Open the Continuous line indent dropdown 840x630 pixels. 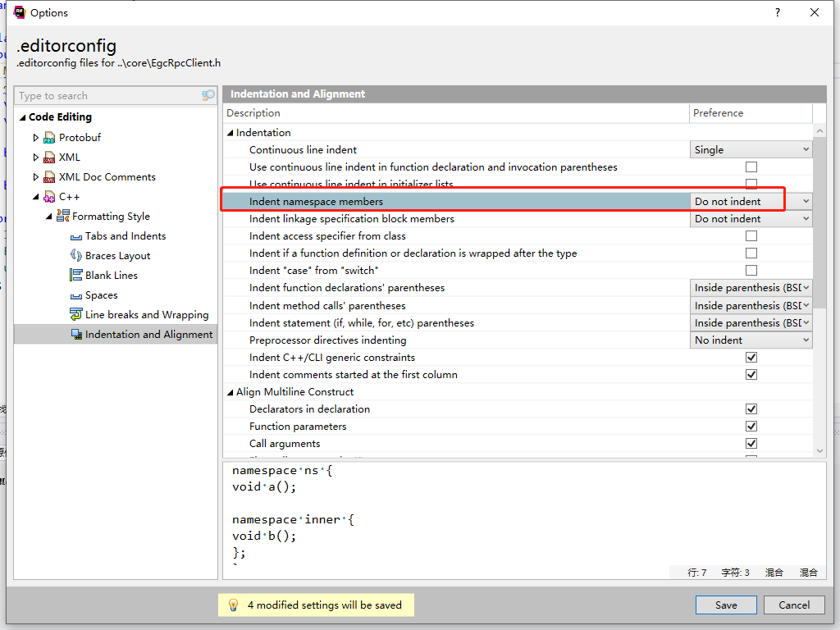point(807,149)
